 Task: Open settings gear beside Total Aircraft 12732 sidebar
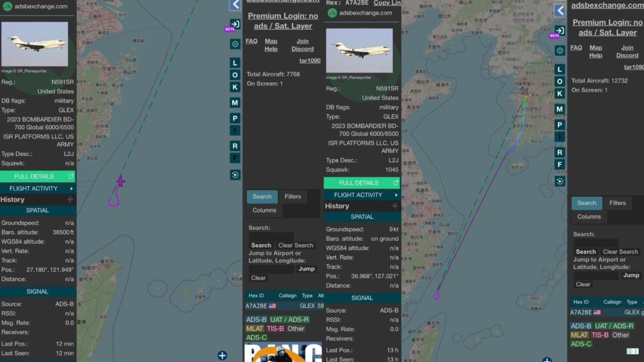point(560,50)
